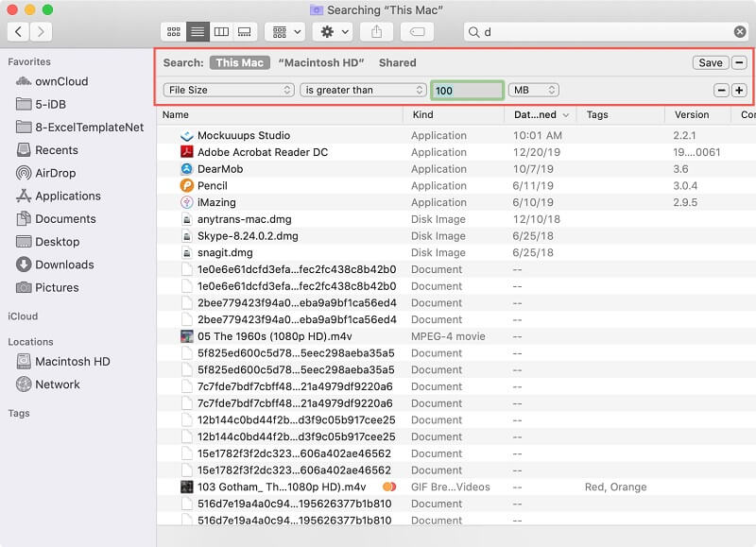Click the 10:01 AM date cell
Screen dimensions: 756x547
click(x=538, y=135)
